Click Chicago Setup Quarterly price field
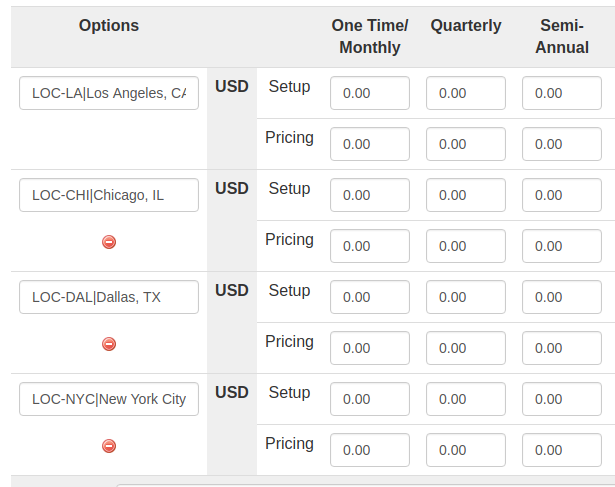Viewport: 615px width, 487px height. pyautogui.click(x=466, y=195)
